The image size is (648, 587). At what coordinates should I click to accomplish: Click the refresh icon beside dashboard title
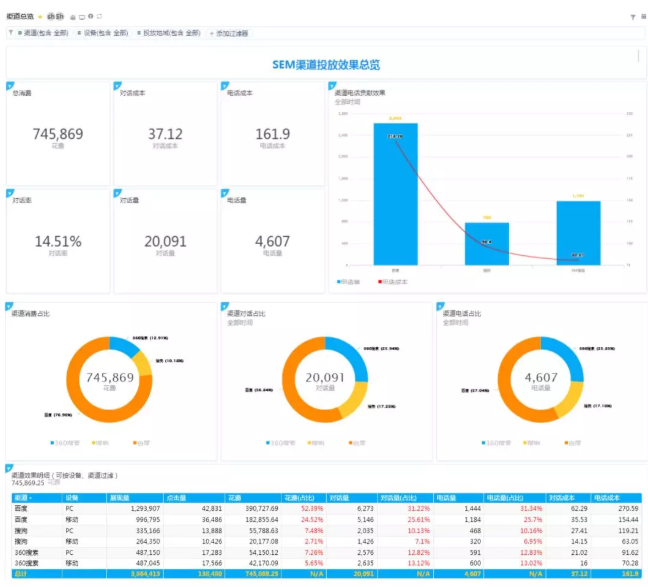[x=98, y=17]
